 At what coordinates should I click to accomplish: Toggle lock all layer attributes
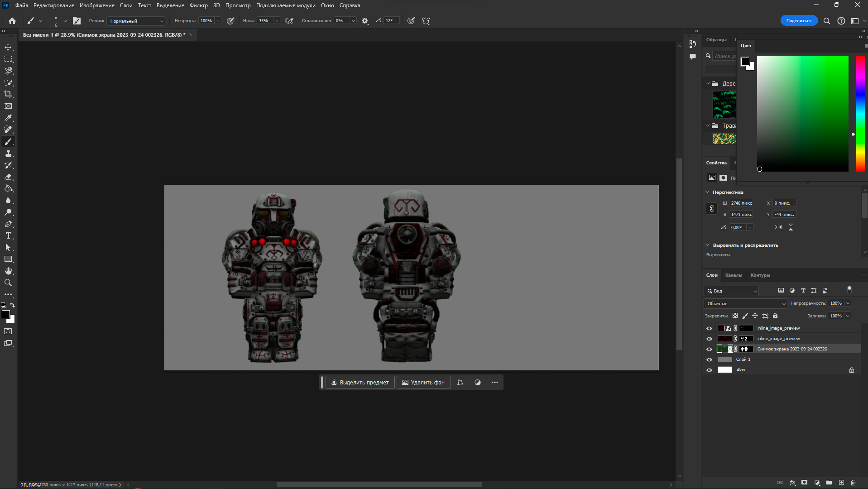click(775, 316)
